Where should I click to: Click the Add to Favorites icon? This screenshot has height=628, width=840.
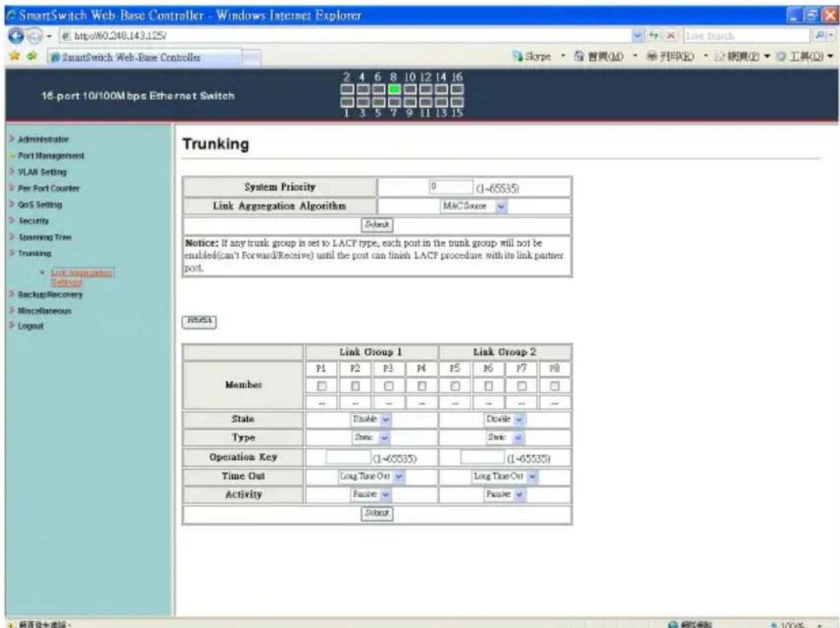click(32, 56)
